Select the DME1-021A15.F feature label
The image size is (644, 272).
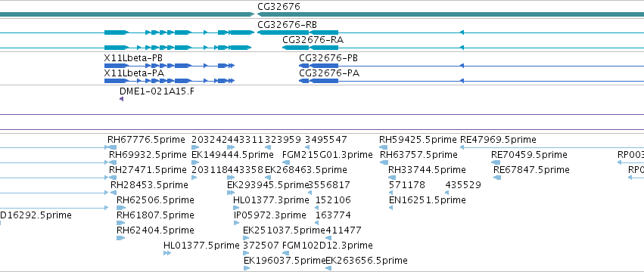pyautogui.click(x=157, y=91)
